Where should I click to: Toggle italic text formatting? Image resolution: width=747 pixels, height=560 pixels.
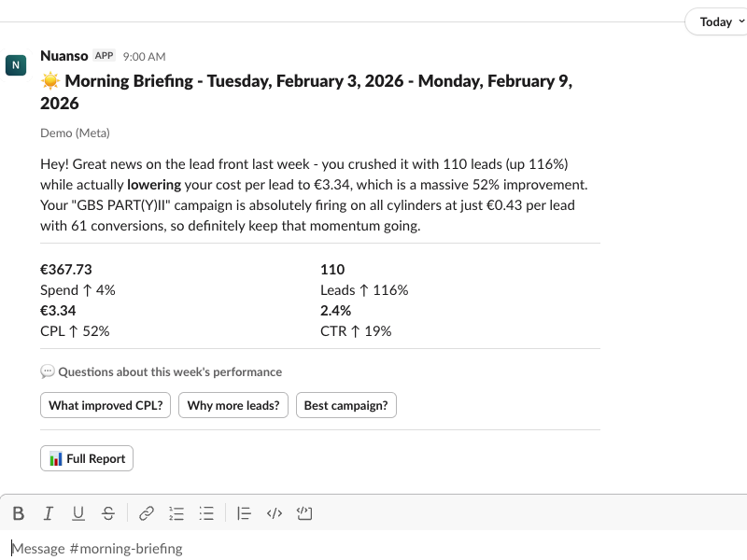(x=49, y=512)
